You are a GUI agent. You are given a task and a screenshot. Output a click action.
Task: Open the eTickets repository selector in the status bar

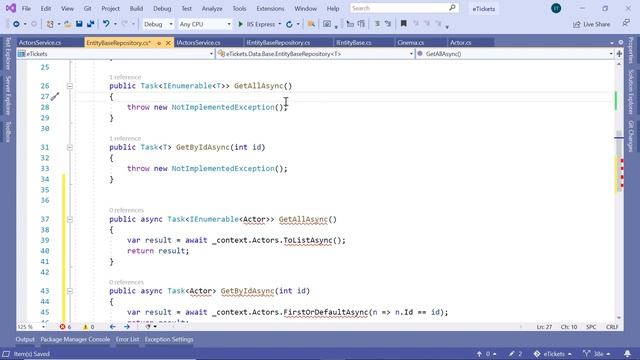(x=553, y=353)
